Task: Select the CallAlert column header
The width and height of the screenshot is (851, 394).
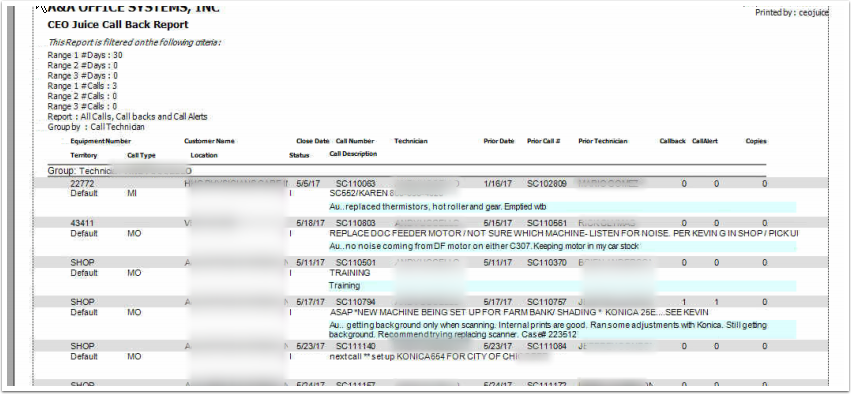Action: [704, 141]
